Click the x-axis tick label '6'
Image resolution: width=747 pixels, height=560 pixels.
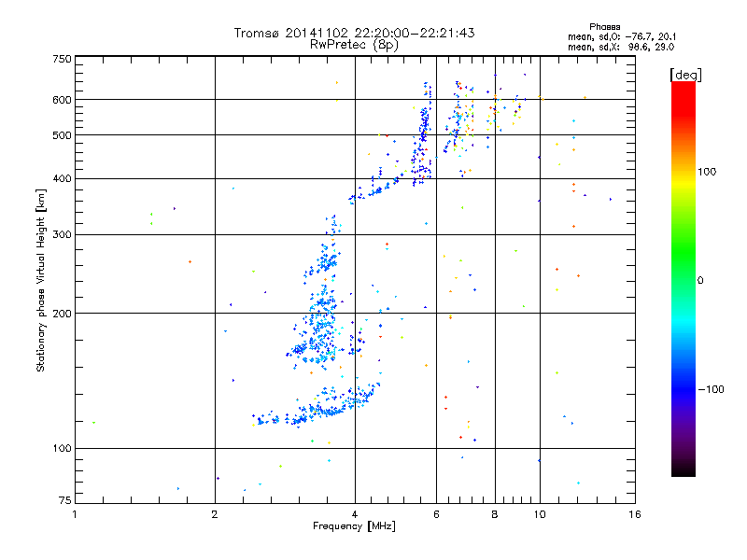pos(436,514)
